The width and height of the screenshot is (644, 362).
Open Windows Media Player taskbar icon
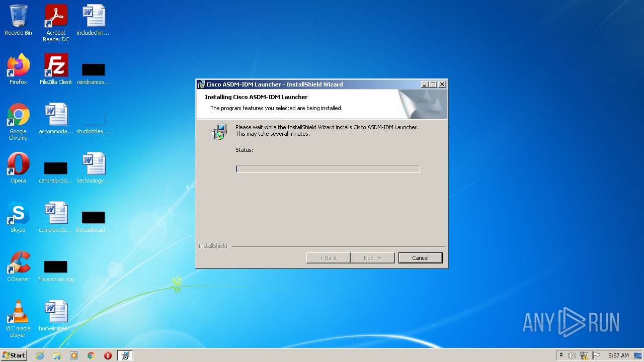click(x=74, y=355)
